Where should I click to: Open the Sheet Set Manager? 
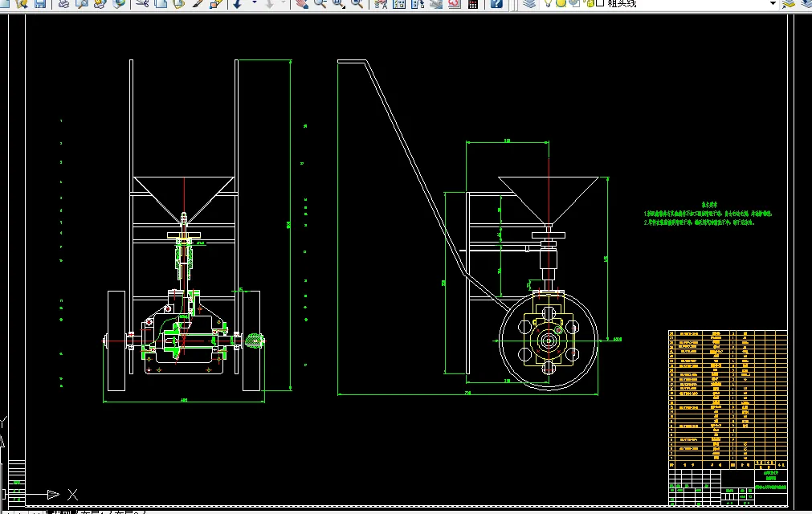[436, 3]
